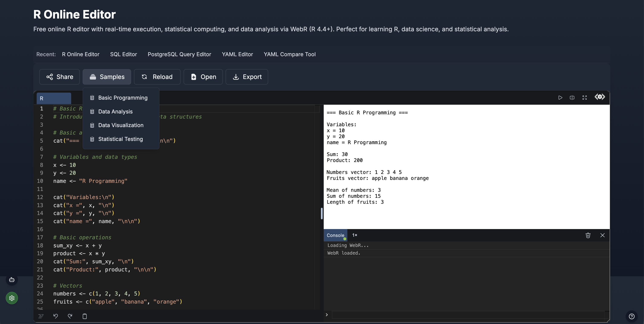Share the current code
Image resolution: width=644 pixels, height=324 pixels.
[x=59, y=77]
